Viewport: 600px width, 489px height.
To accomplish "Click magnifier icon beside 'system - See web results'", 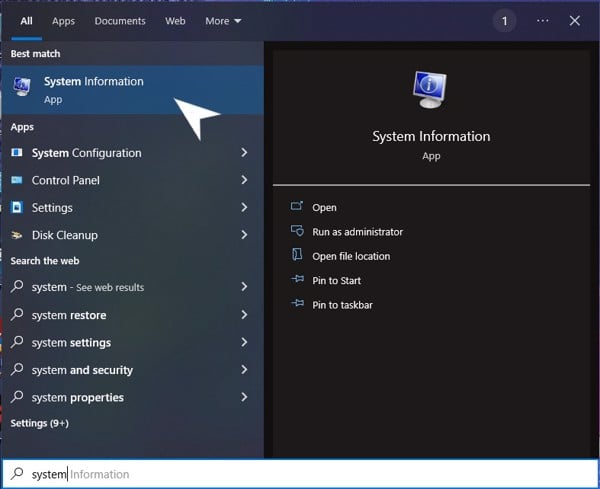I will pos(17,286).
